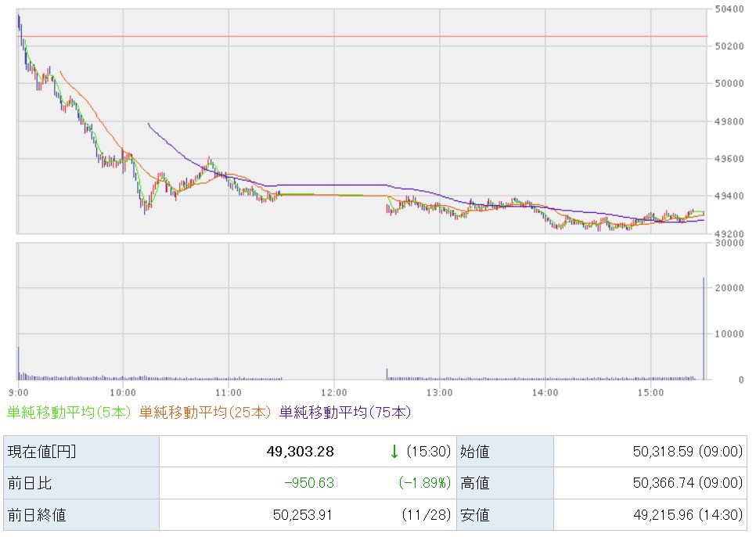Click the 現在値[円] label cell

point(42,452)
